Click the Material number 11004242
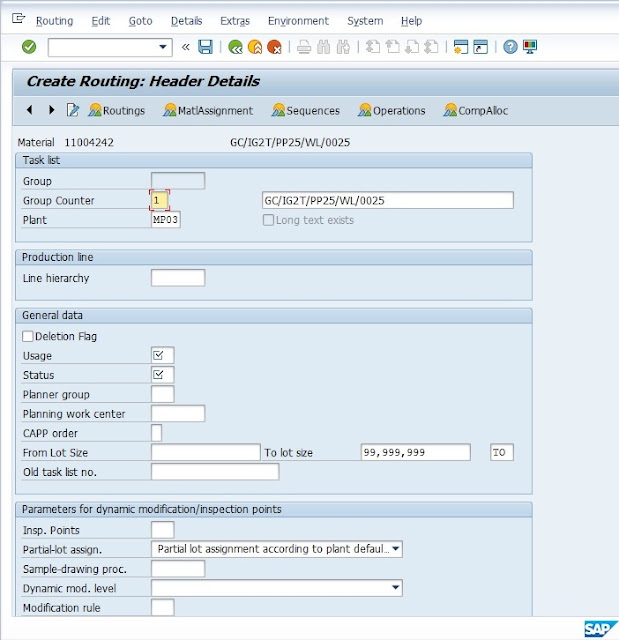The height and width of the screenshot is (640, 619). [89, 142]
